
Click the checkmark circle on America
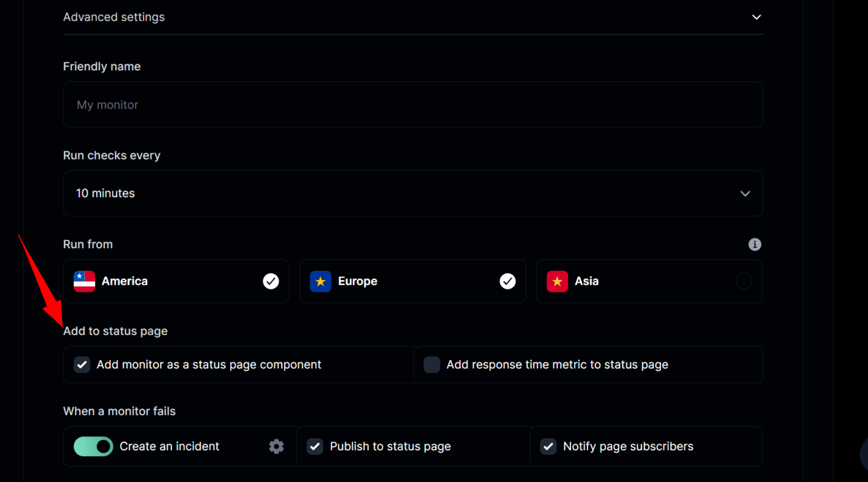coord(271,281)
